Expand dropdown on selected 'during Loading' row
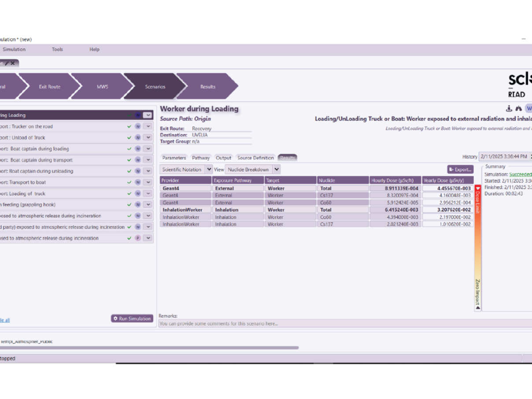 coord(148,115)
